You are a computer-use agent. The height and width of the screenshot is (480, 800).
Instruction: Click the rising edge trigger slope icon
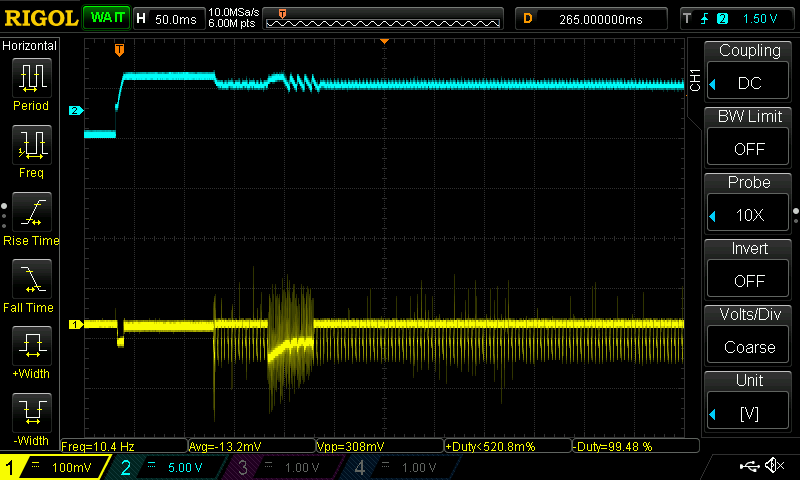(x=705, y=19)
